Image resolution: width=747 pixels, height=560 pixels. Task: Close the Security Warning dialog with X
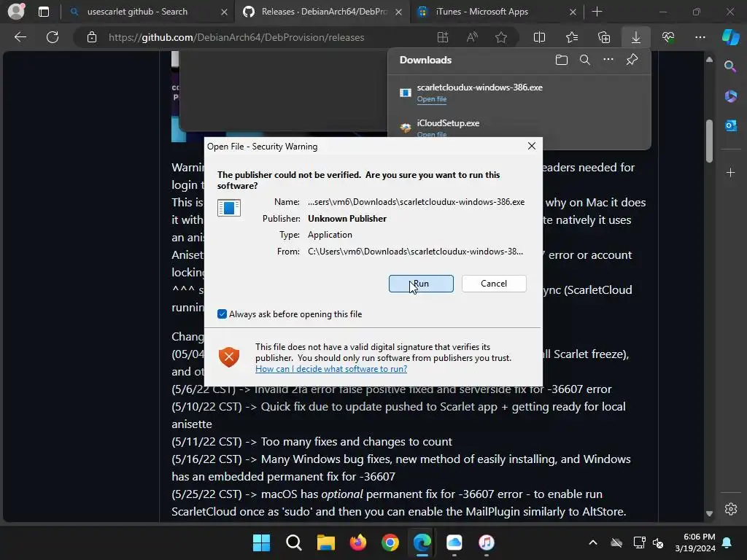coord(532,146)
